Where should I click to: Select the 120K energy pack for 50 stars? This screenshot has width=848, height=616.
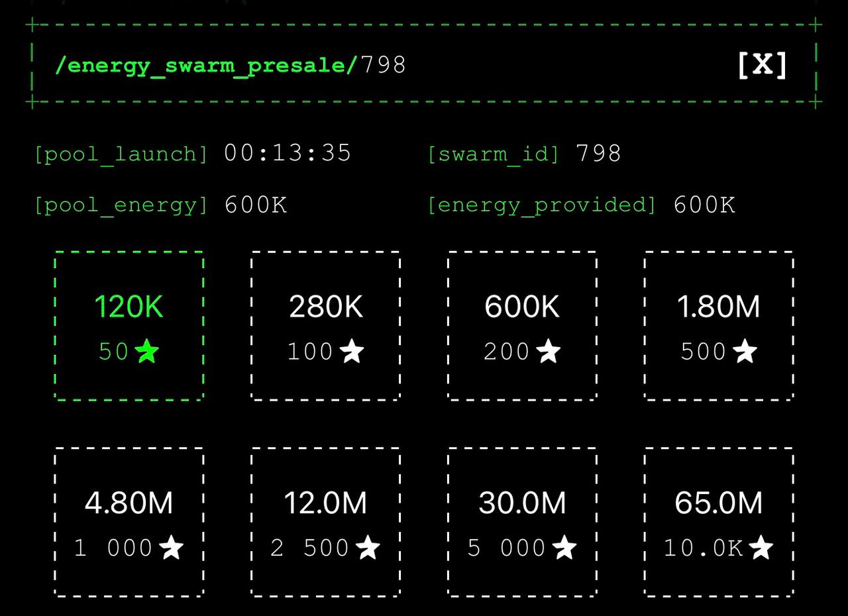click(129, 326)
